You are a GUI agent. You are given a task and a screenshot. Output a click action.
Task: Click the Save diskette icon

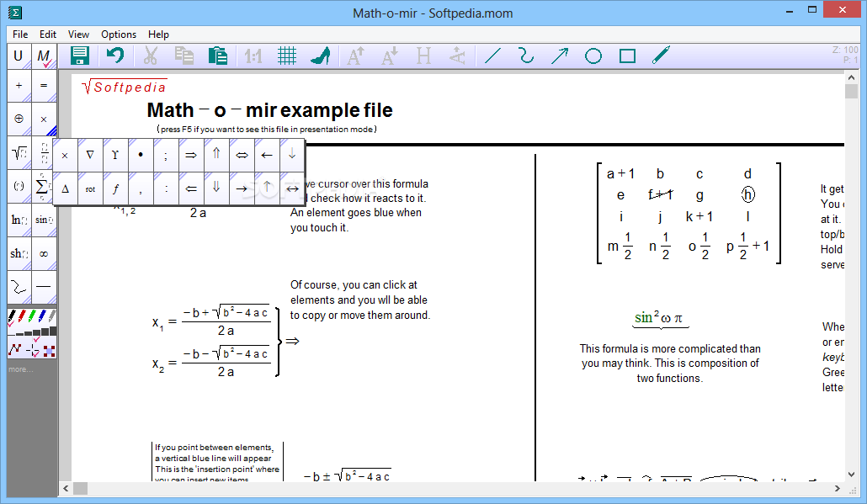click(80, 56)
